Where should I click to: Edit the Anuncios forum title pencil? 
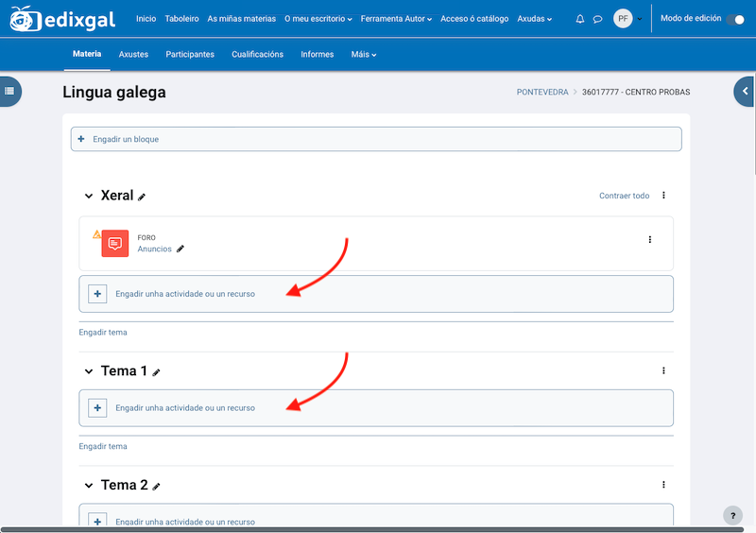(x=180, y=249)
